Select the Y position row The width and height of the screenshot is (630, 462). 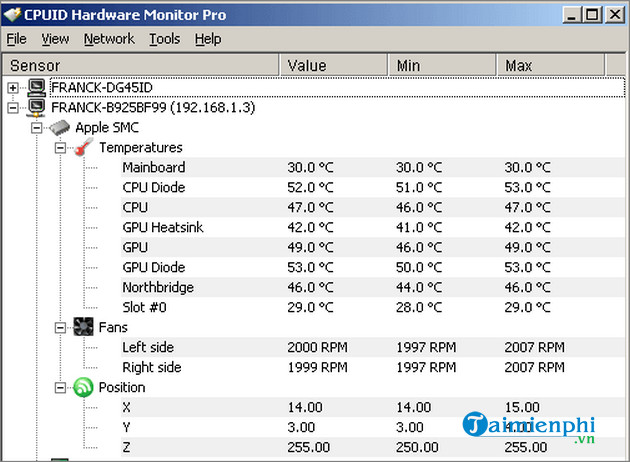click(x=372, y=427)
